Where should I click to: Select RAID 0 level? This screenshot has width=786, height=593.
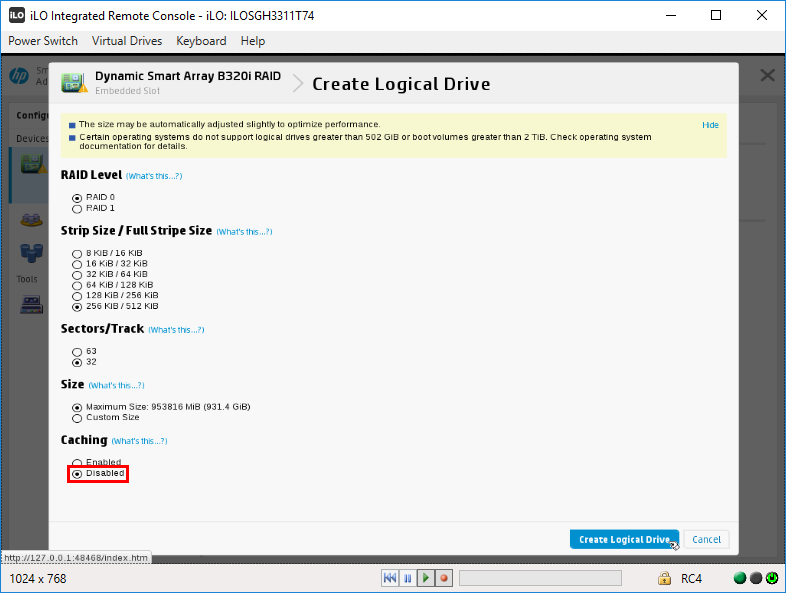tap(77, 198)
